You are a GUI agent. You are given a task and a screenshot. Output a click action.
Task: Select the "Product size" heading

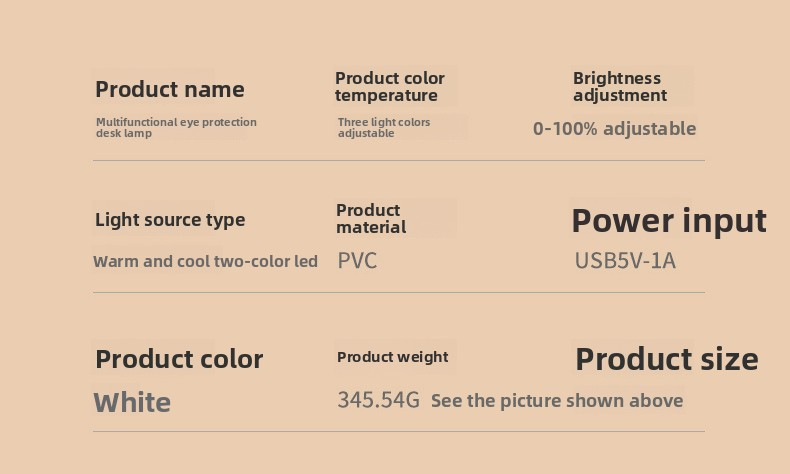(666, 359)
